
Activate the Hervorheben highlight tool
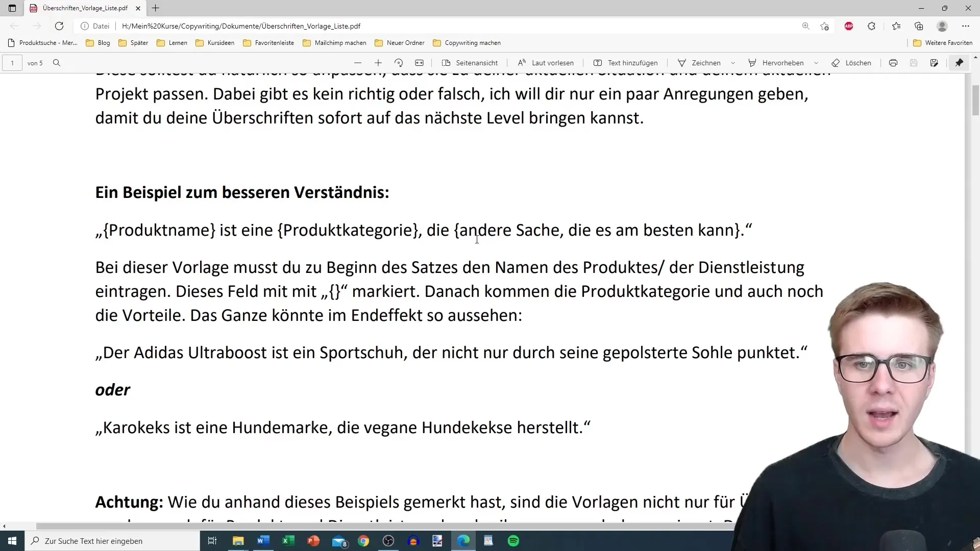coord(776,63)
